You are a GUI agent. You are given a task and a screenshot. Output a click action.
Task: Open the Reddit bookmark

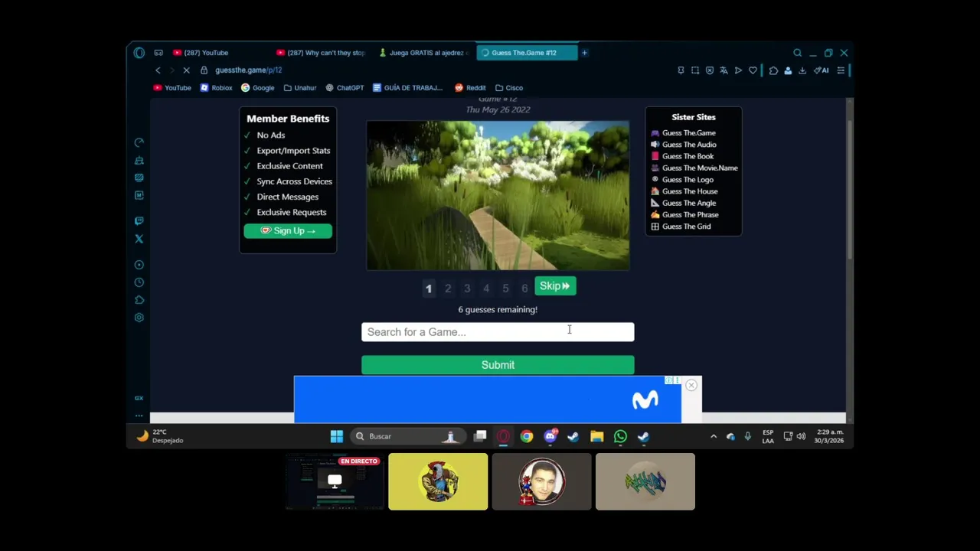tap(470, 88)
